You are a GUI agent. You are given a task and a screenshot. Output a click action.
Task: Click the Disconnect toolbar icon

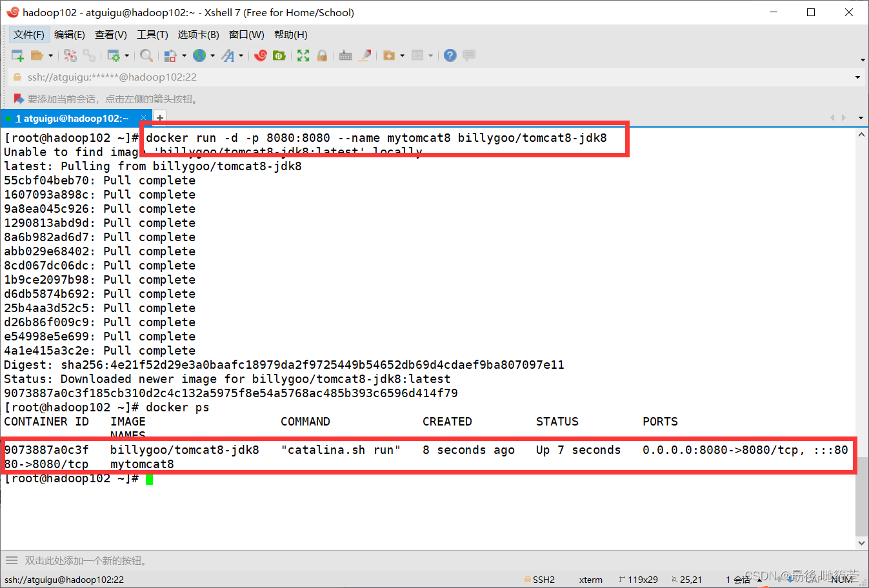70,55
